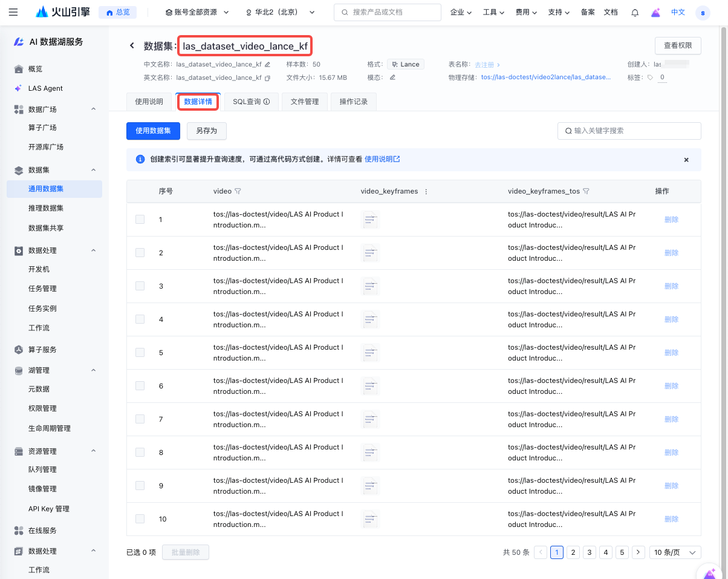728x579 pixels.
Task: Click the 使用数据集 button
Action: [x=153, y=131]
